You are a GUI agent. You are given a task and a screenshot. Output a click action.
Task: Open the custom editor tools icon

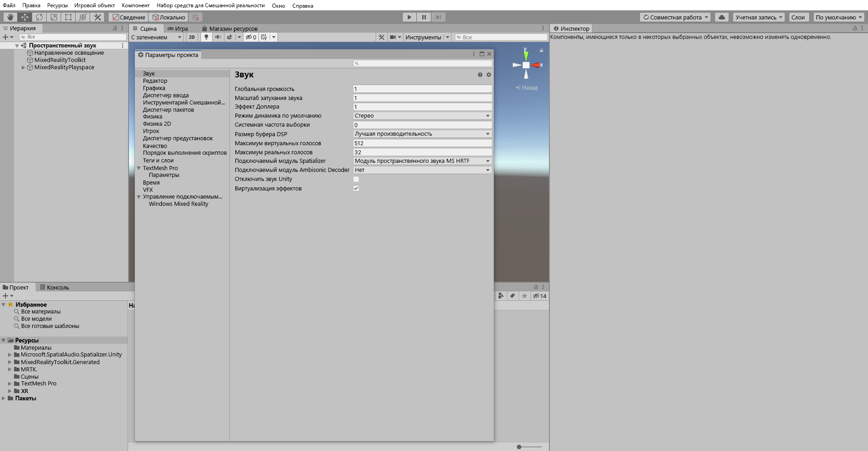point(97,17)
